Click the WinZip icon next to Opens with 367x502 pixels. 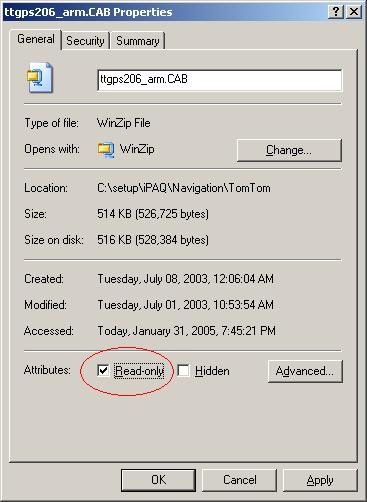pos(106,149)
